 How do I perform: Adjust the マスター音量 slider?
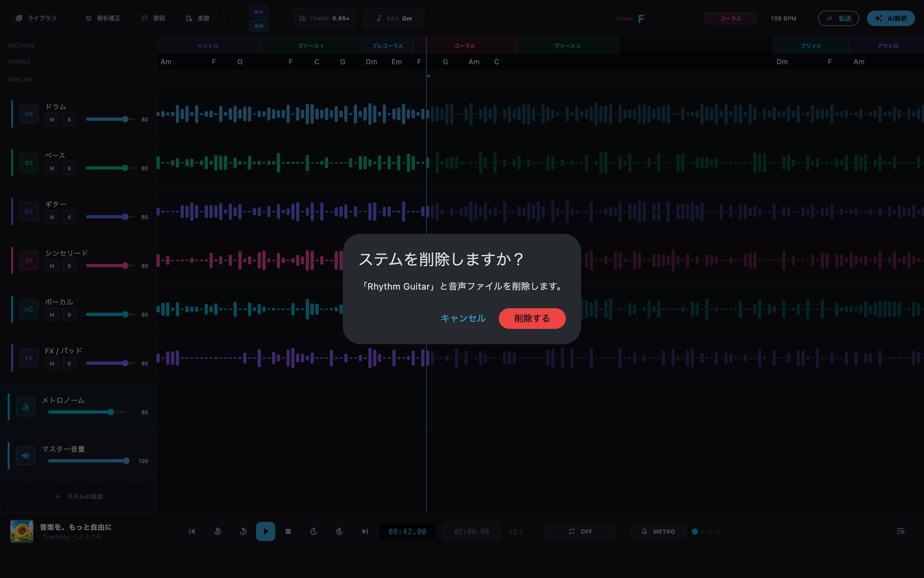point(89,461)
